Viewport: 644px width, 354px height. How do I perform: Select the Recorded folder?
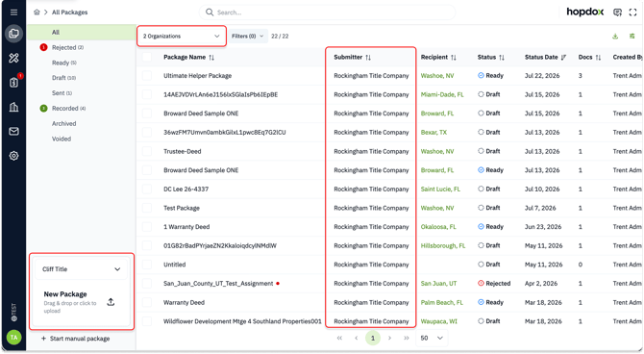[x=68, y=108]
